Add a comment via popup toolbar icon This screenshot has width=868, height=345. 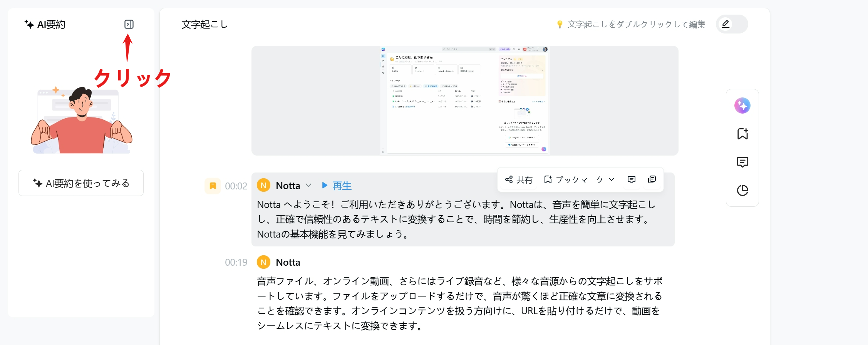(632, 179)
